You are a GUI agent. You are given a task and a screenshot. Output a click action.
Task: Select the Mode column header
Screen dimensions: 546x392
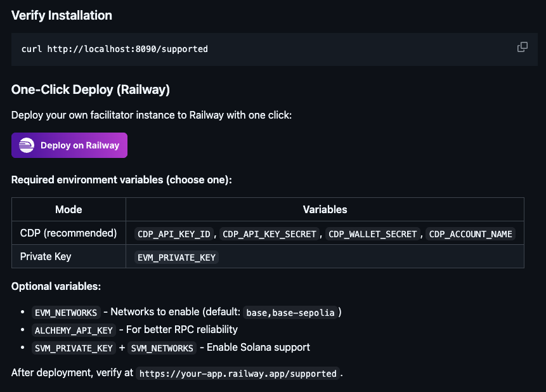pyautogui.click(x=68, y=209)
